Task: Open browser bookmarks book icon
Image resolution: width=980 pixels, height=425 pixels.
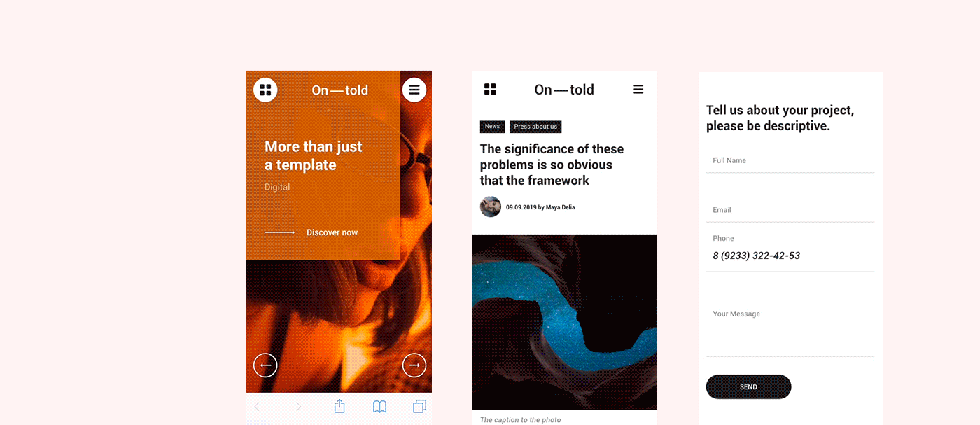Action: pyautogui.click(x=379, y=407)
